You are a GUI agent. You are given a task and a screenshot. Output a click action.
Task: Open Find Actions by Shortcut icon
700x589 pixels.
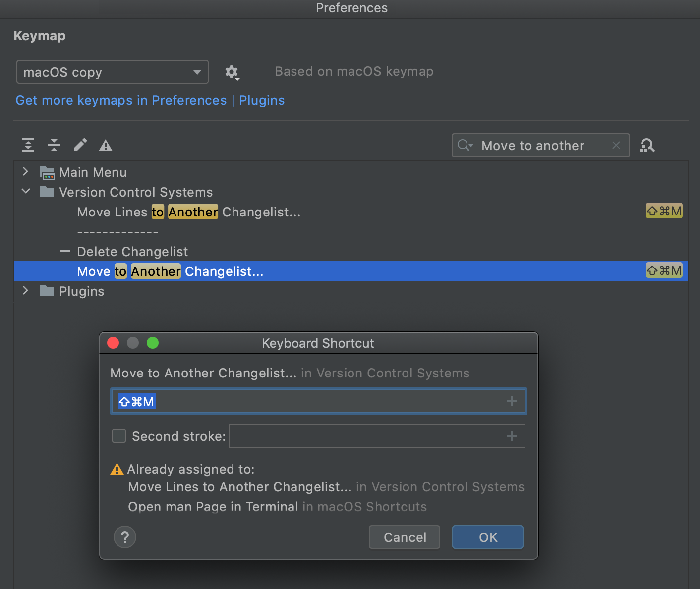pos(647,145)
